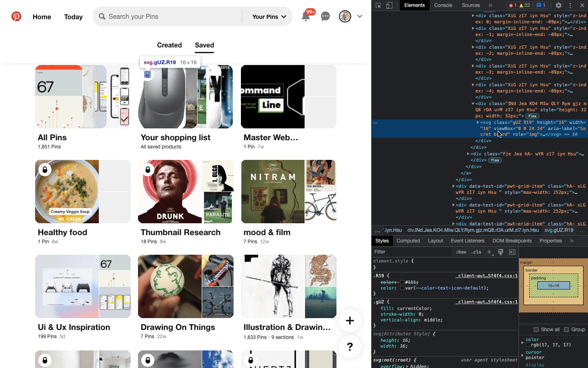The image size is (588, 368).
Task: Switch to the Created tab
Action: click(x=169, y=45)
